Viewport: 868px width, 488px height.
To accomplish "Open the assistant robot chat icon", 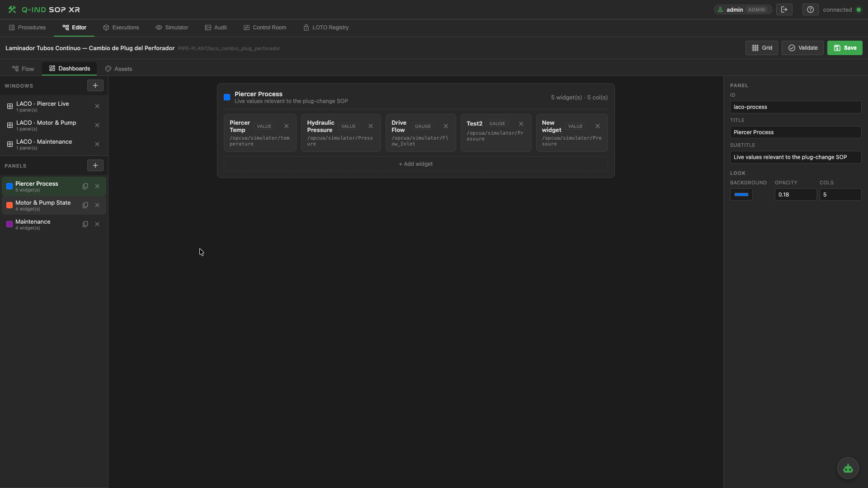I will 848,468.
